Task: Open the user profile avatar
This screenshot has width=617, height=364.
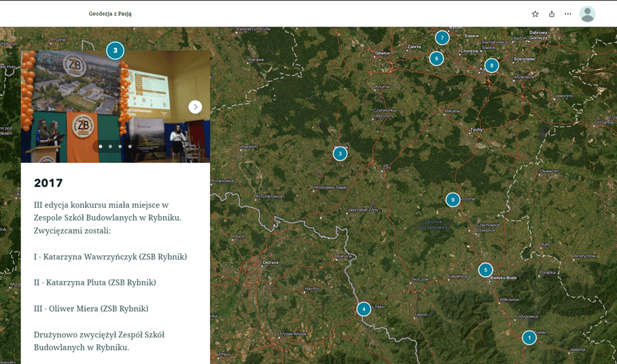Action: [x=587, y=14]
